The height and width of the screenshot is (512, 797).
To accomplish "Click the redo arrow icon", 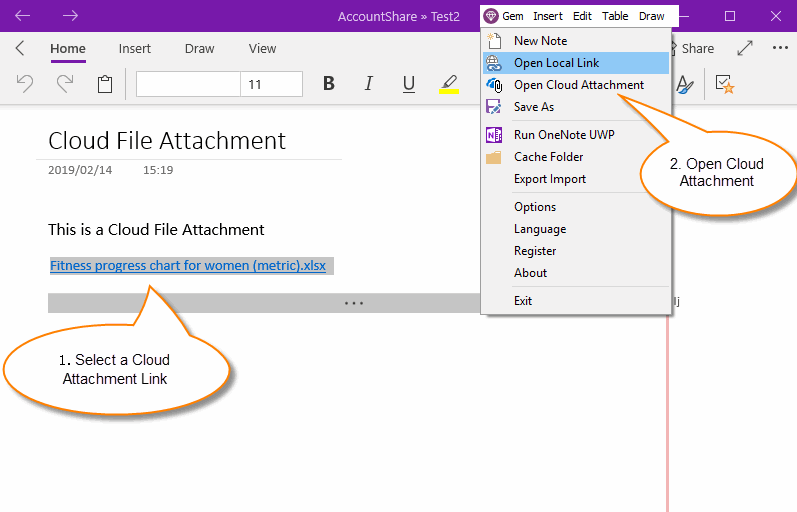I will pos(65,85).
